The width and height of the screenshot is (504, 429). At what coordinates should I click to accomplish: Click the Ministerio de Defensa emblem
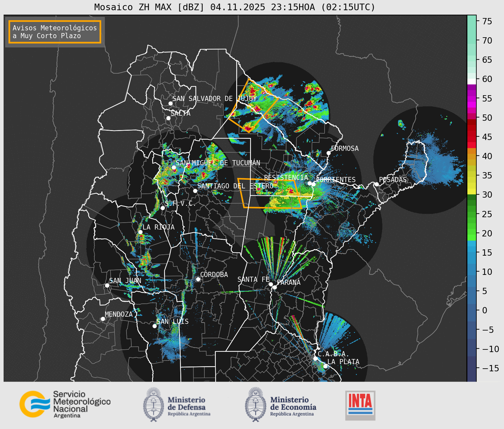click(154, 404)
